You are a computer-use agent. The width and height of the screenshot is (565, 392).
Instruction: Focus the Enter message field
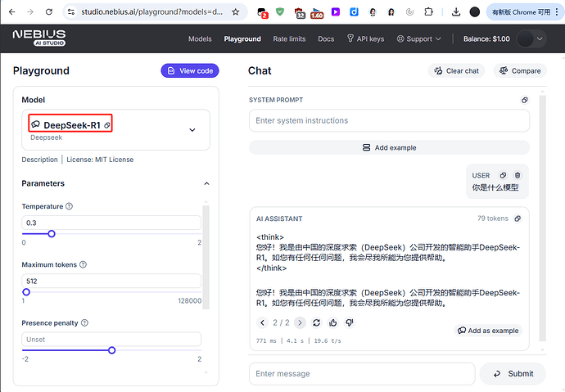[x=362, y=374]
